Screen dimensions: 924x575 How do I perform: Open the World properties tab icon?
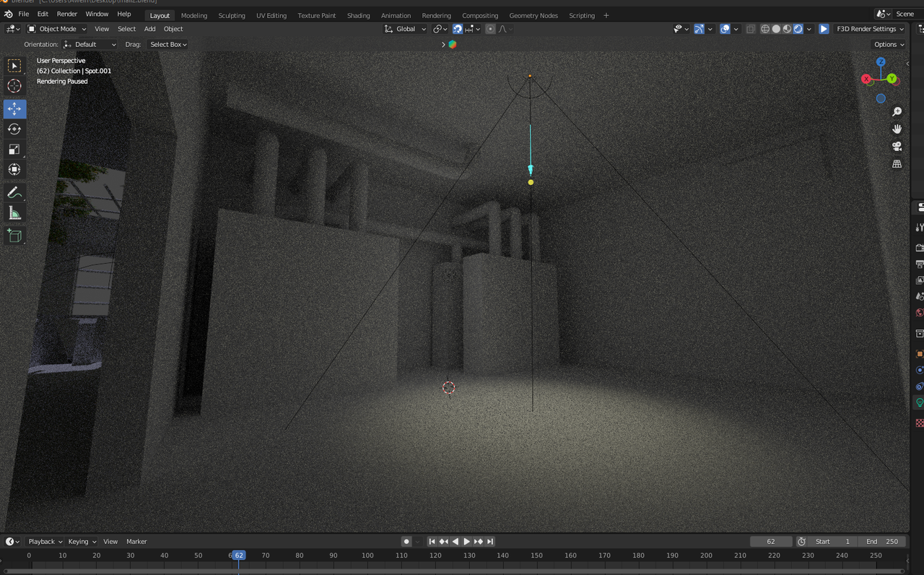coord(920,314)
